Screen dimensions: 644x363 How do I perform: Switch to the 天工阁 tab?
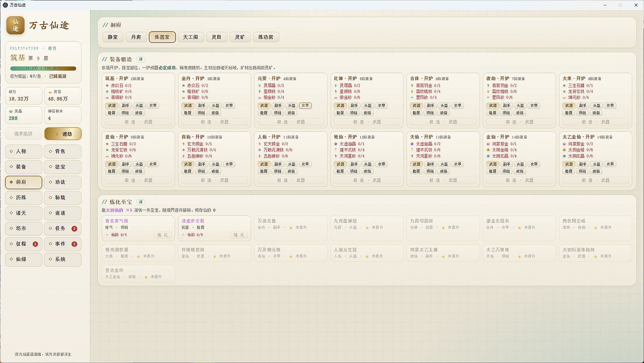[190, 37]
